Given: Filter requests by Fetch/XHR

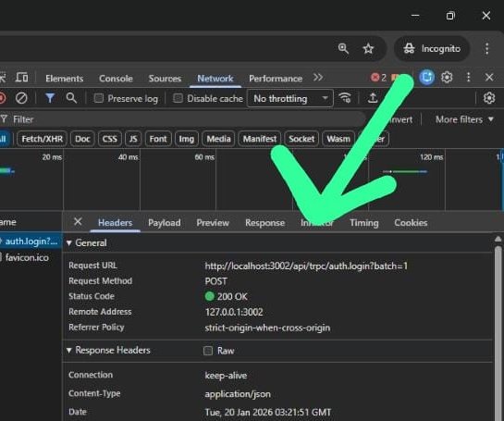Looking at the screenshot, I should (43, 139).
